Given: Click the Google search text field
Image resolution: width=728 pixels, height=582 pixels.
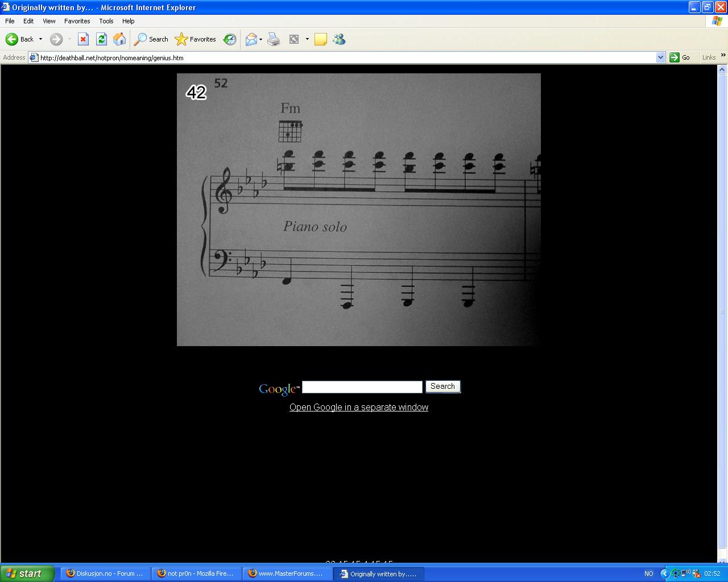Looking at the screenshot, I should 362,387.
